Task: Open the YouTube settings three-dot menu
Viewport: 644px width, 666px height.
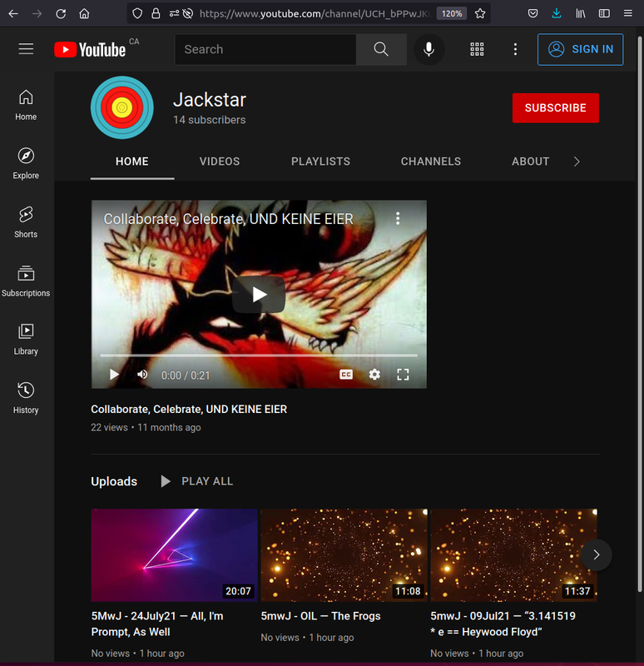Action: click(515, 49)
